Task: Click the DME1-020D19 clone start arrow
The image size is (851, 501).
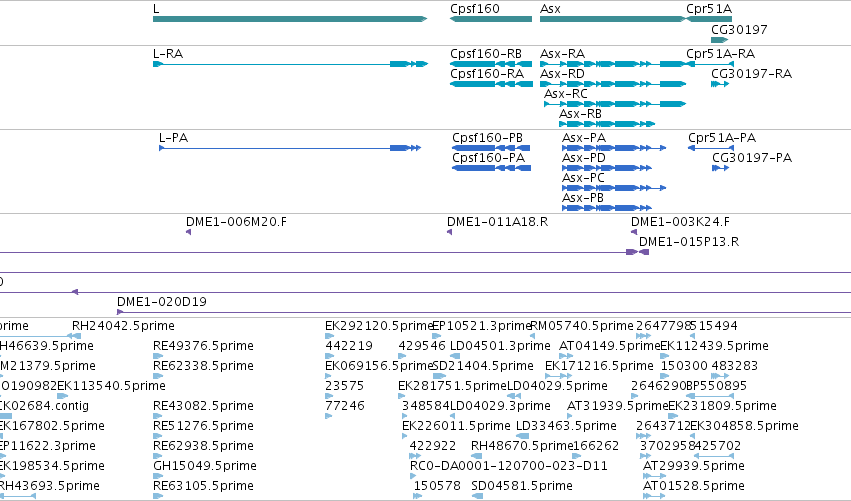Action: pyautogui.click(x=120, y=312)
